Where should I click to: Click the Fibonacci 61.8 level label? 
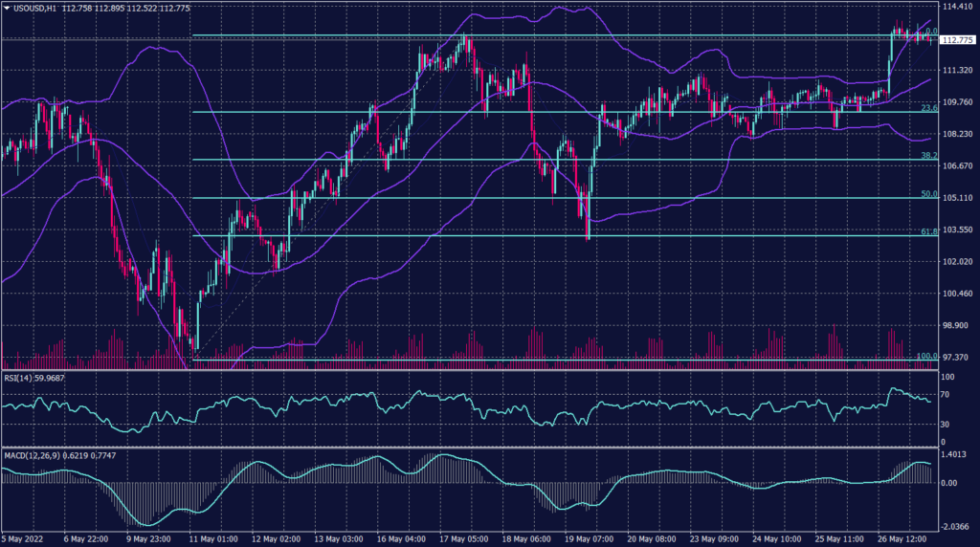926,231
